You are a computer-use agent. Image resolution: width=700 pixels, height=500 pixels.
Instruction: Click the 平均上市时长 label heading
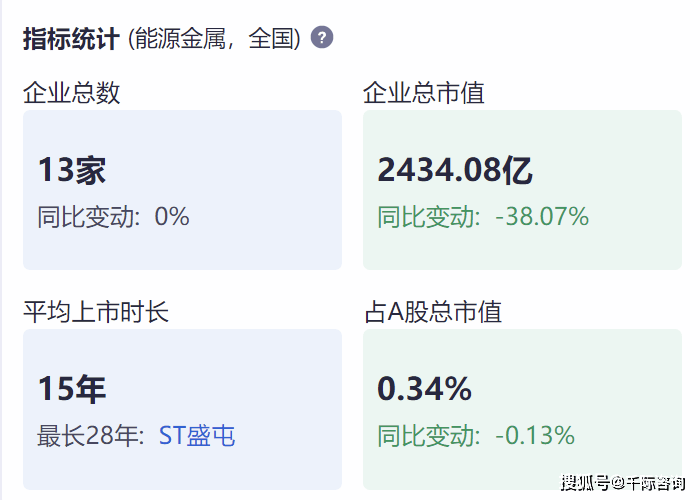[x=96, y=312]
